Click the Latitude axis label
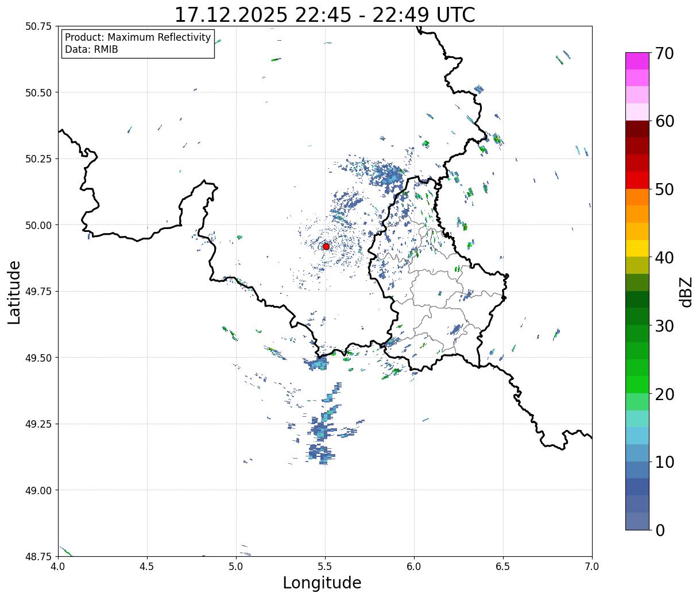Screen dimensions: 700x597 point(14,292)
